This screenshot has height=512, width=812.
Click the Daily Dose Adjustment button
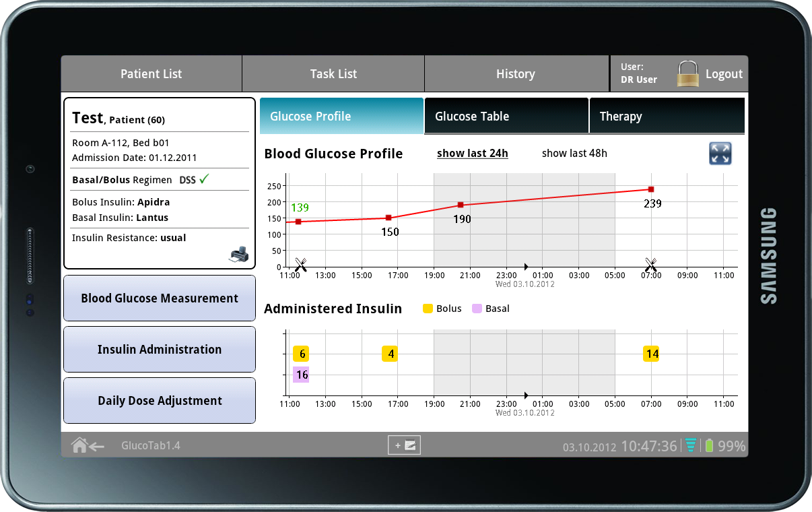(160, 400)
